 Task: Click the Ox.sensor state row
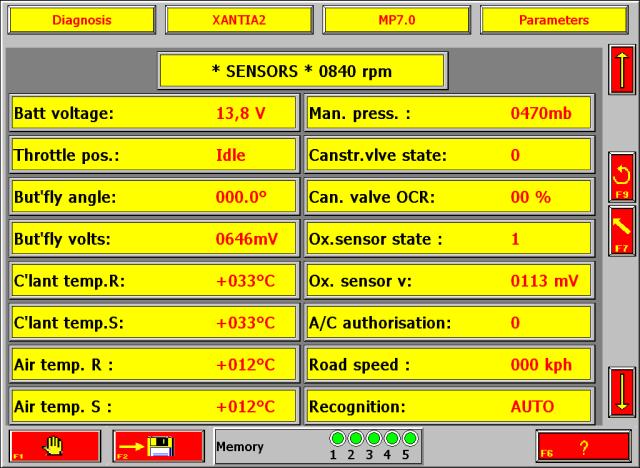click(449, 239)
